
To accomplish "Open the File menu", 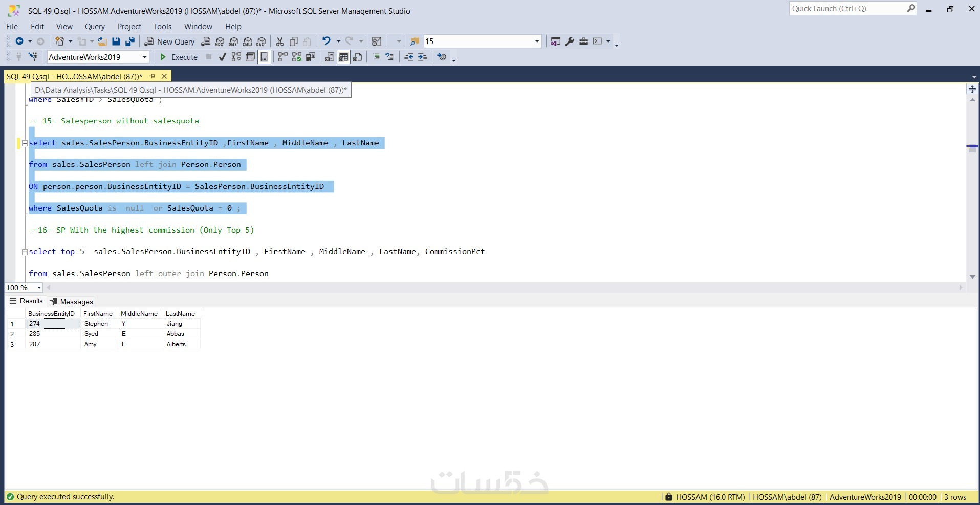I will click(12, 27).
